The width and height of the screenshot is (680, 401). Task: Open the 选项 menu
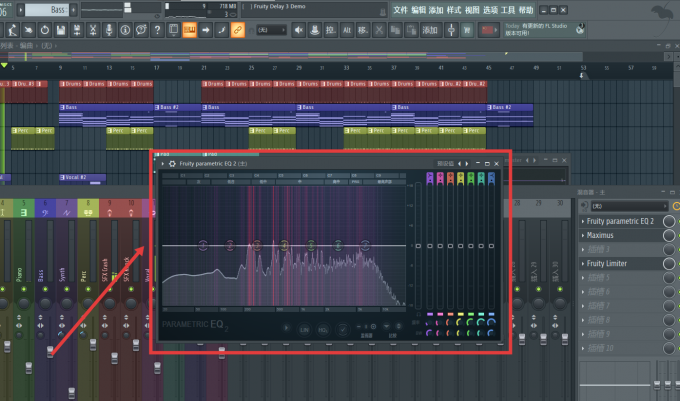[x=490, y=10]
